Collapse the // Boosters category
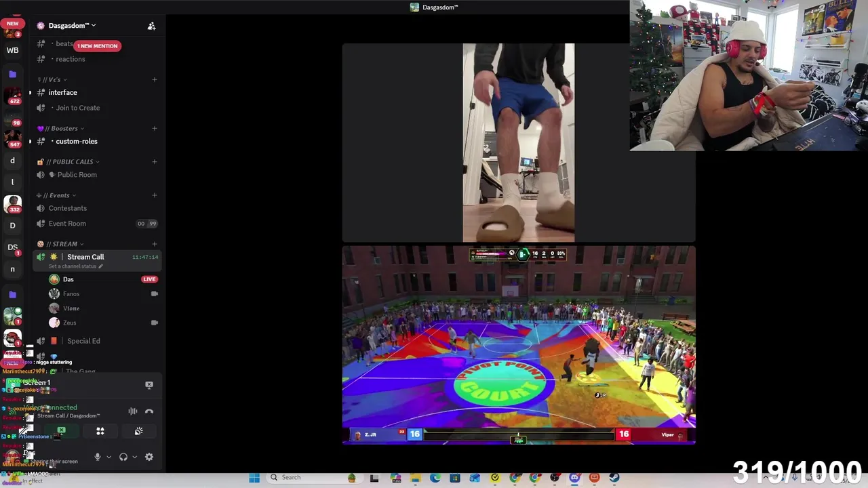 [61, 128]
